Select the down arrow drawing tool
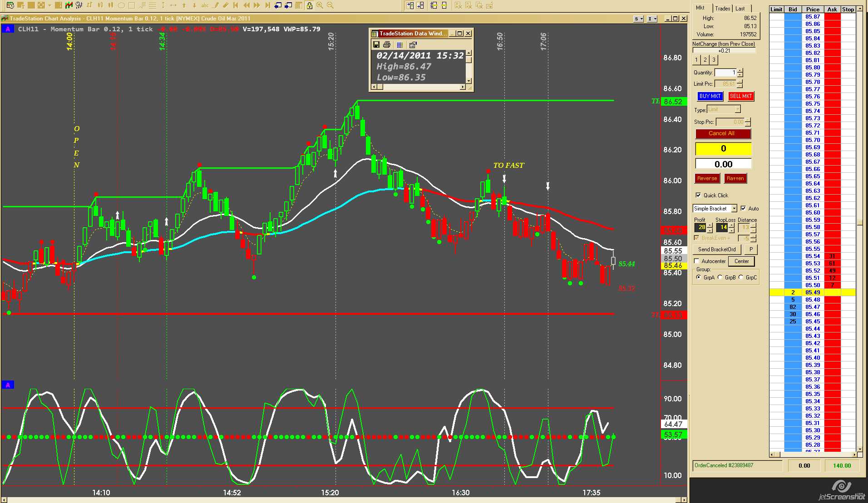The image size is (868, 503). tap(194, 5)
